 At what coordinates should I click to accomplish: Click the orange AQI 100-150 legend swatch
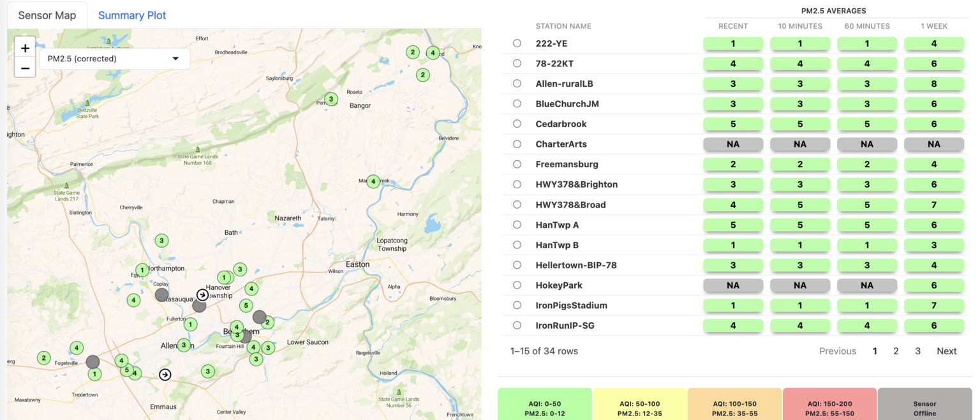pyautogui.click(x=734, y=404)
